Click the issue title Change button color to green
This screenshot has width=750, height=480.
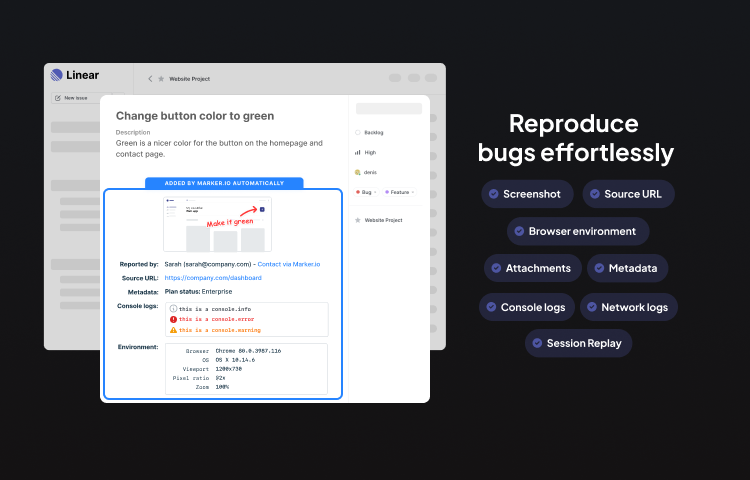point(195,116)
